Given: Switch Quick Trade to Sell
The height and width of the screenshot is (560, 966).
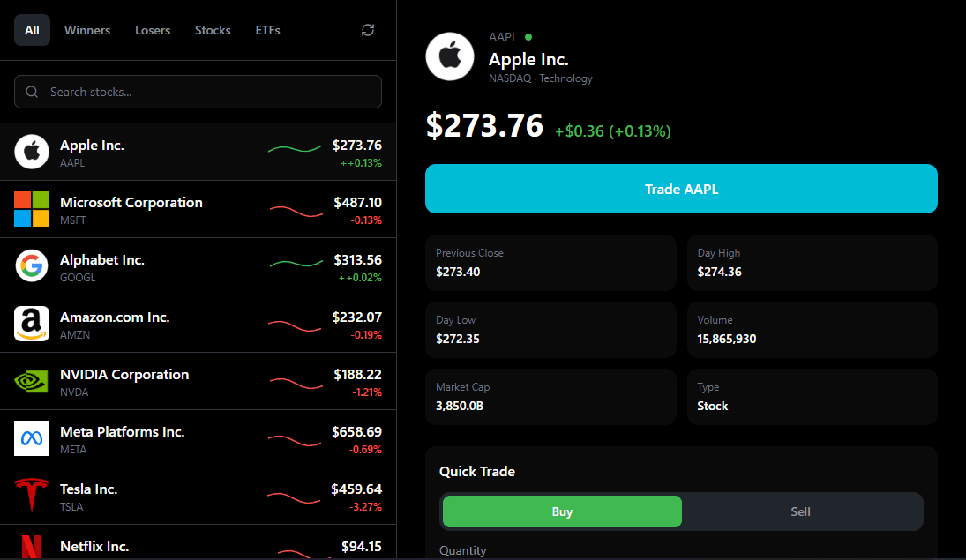Looking at the screenshot, I should 800,511.
